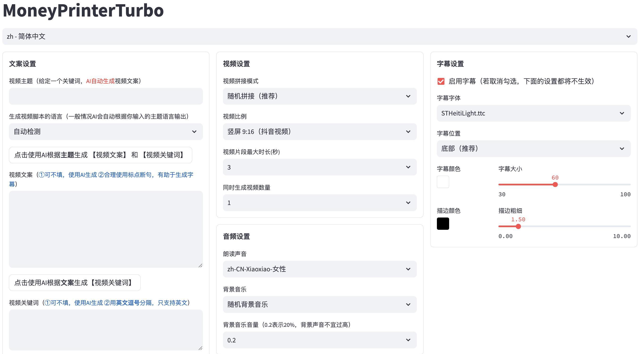Click the resize grip of 视频文案 text area

click(201, 265)
